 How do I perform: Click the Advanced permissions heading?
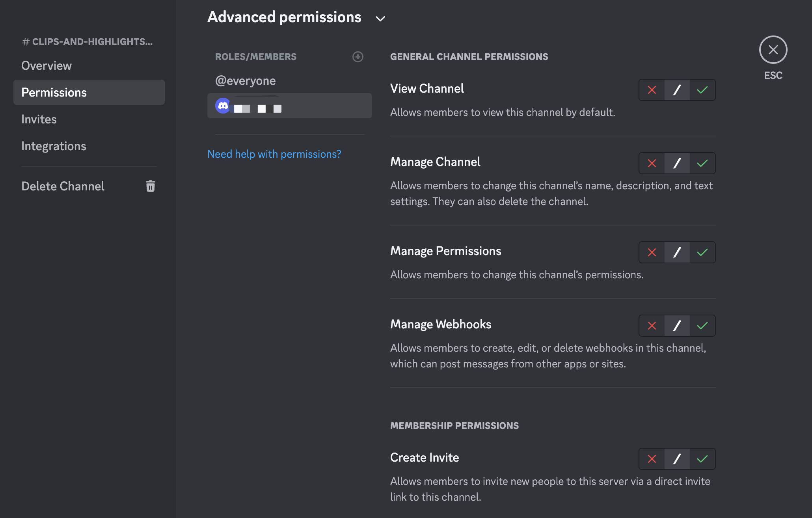[284, 17]
